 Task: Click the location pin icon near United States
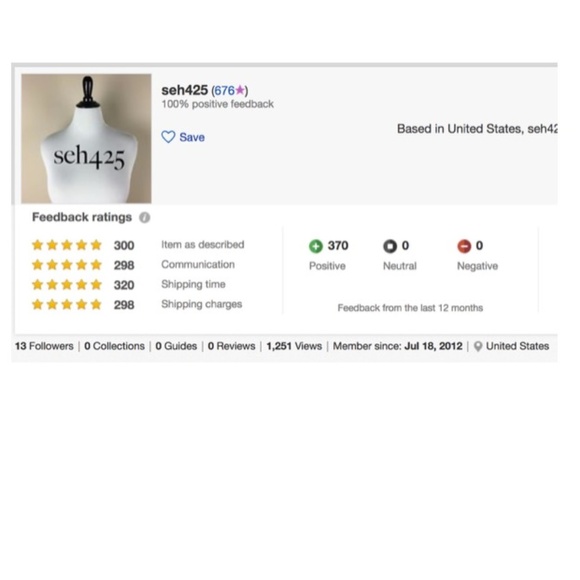pyautogui.click(x=478, y=346)
